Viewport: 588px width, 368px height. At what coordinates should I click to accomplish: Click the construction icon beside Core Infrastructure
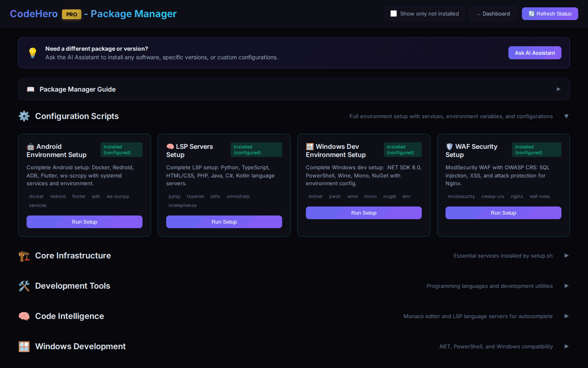[x=24, y=256]
